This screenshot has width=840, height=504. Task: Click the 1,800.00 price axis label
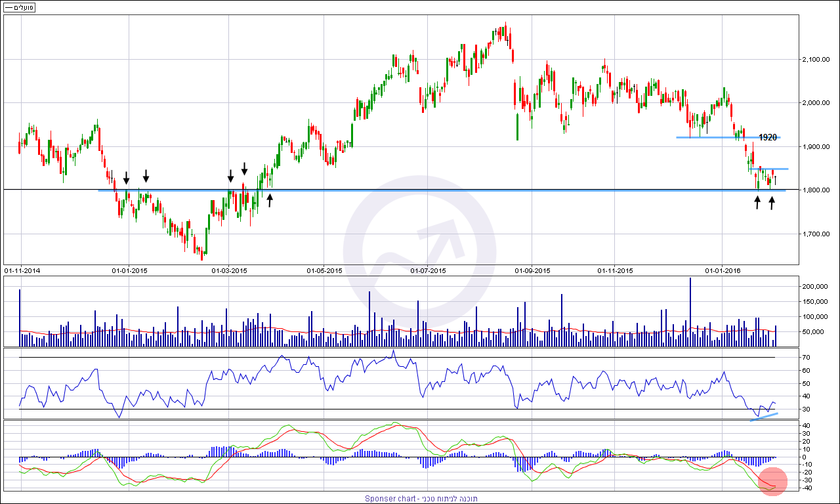pos(817,190)
